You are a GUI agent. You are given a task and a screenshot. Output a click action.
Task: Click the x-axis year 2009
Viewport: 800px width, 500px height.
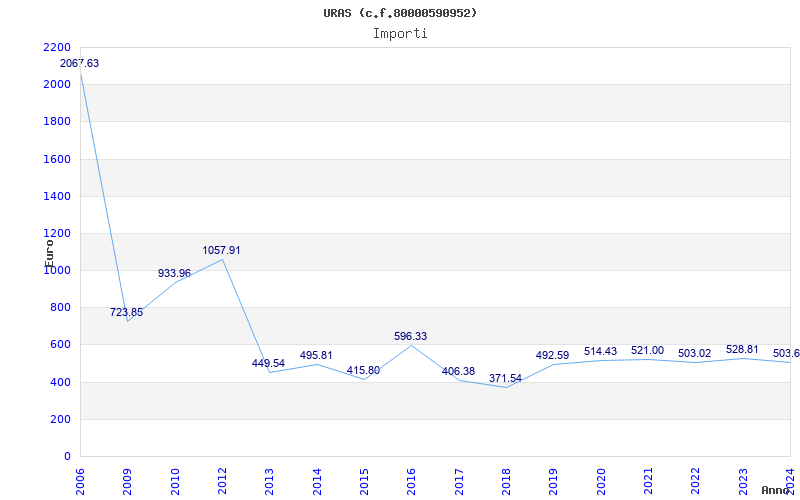click(x=127, y=482)
